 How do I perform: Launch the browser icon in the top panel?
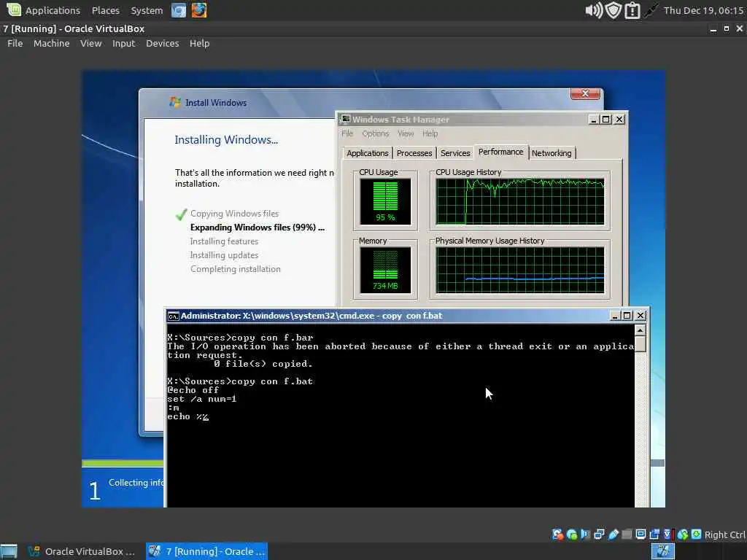179,10
